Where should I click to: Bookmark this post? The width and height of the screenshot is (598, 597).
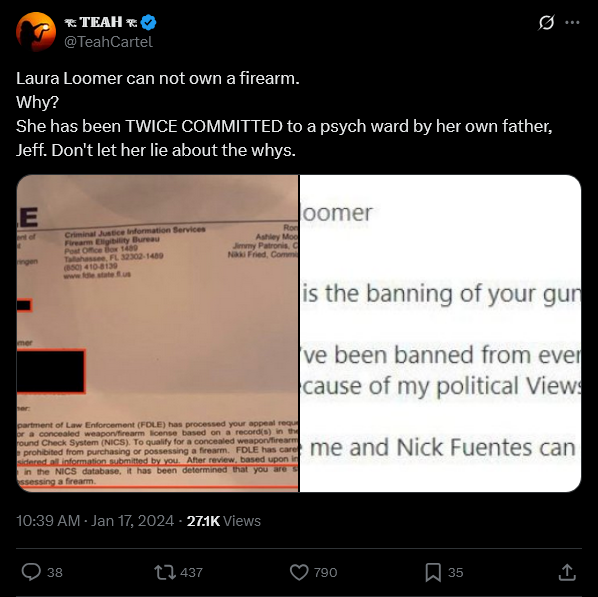click(433, 572)
